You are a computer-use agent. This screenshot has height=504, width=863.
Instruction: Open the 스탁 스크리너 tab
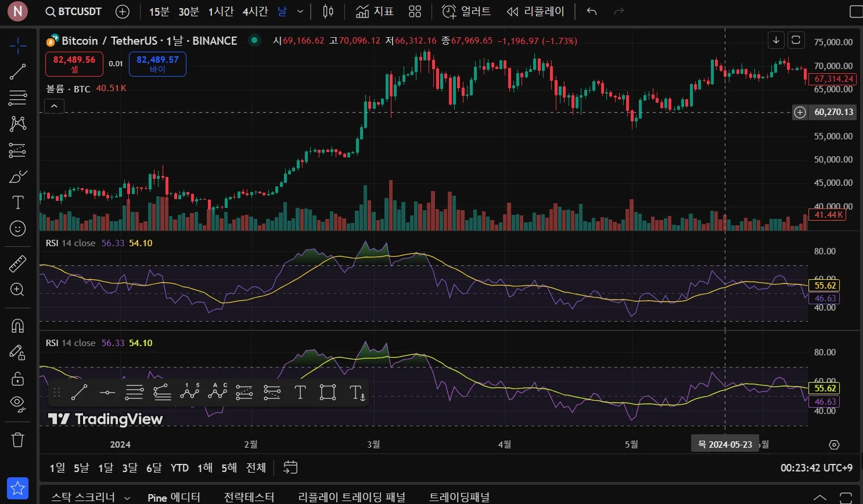coord(83,497)
